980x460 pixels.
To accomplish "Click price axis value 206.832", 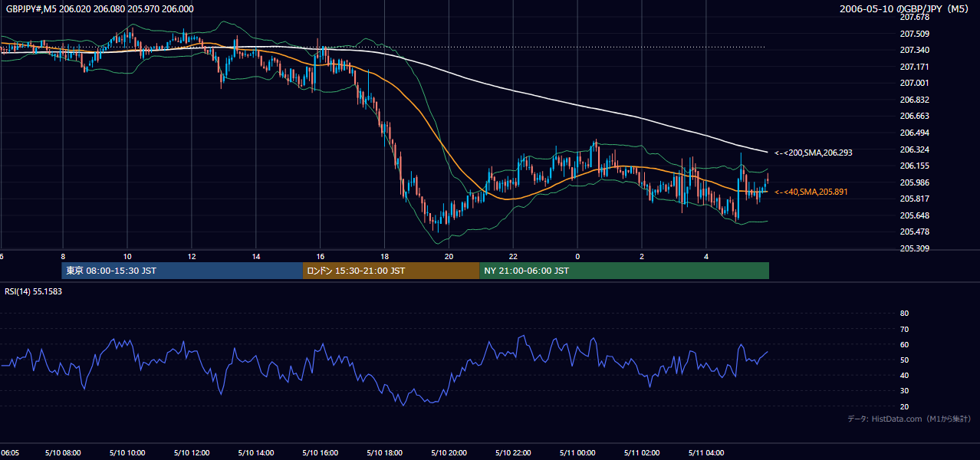I will pyautogui.click(x=915, y=100).
